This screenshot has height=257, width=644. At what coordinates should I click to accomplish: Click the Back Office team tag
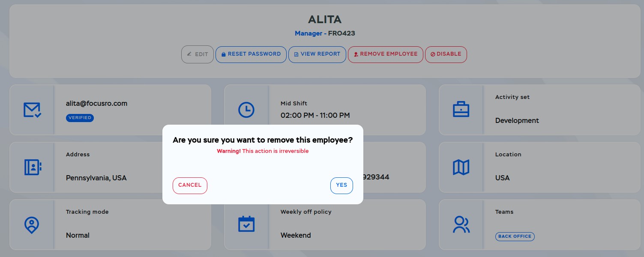[515, 236]
